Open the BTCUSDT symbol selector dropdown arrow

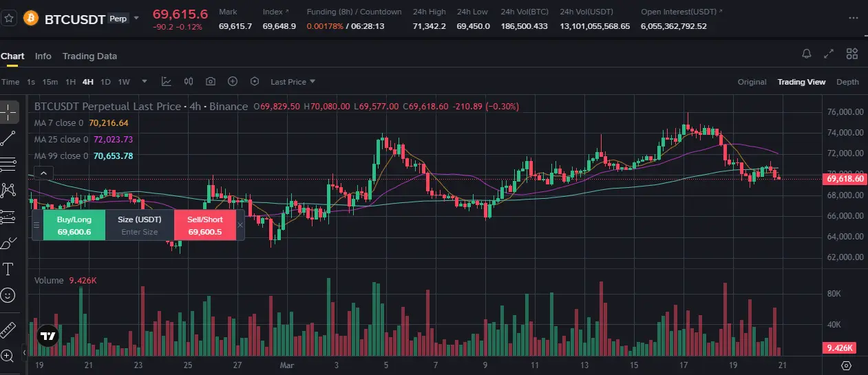[136, 18]
